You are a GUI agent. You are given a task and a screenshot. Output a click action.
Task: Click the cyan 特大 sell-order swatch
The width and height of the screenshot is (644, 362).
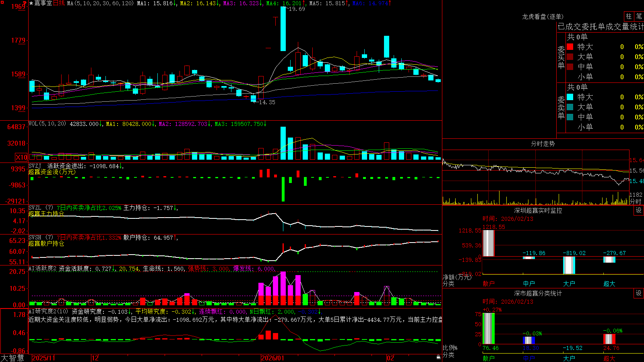point(570,97)
